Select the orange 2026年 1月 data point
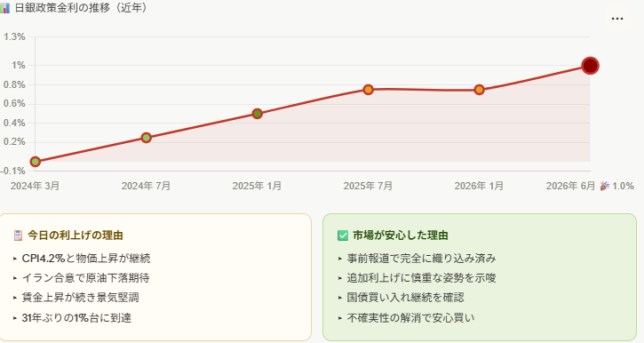 click(479, 90)
